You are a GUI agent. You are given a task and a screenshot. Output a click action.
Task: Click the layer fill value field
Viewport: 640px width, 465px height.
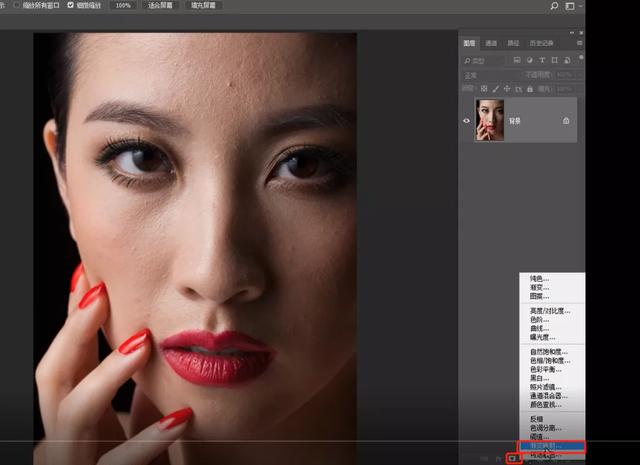(x=564, y=89)
